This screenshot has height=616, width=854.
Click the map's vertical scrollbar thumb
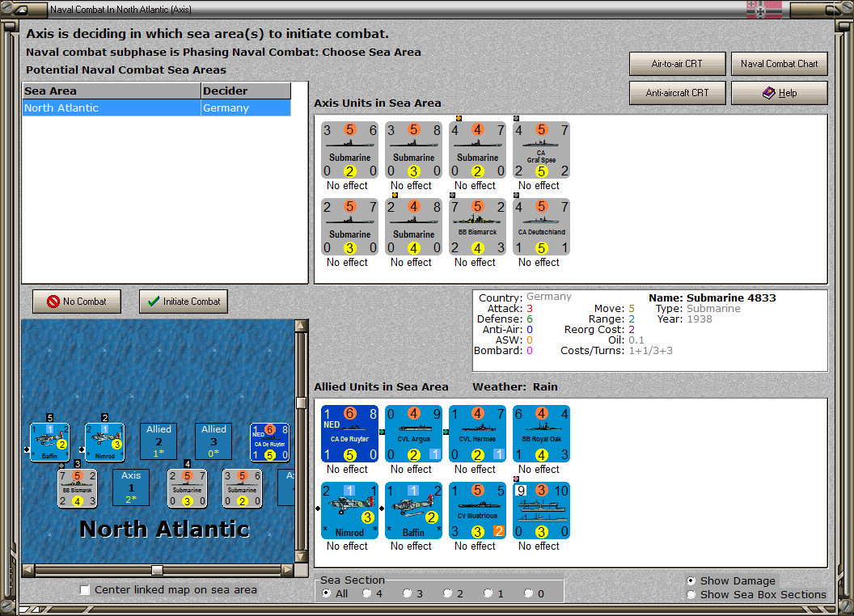[x=301, y=403]
